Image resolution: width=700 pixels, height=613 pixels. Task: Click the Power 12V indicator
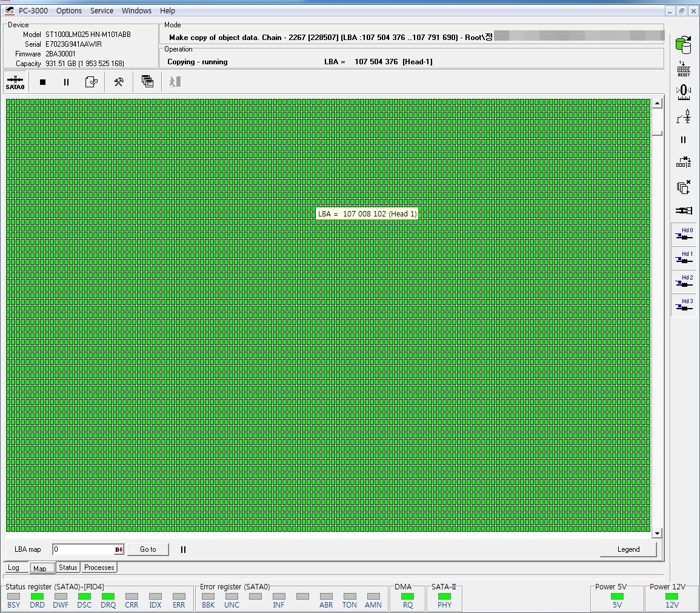(672, 597)
